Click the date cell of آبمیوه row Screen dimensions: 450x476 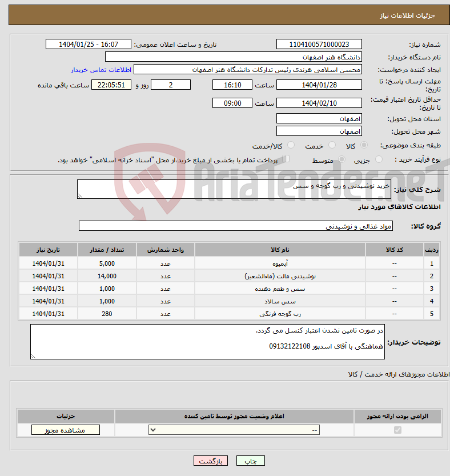click(48, 263)
